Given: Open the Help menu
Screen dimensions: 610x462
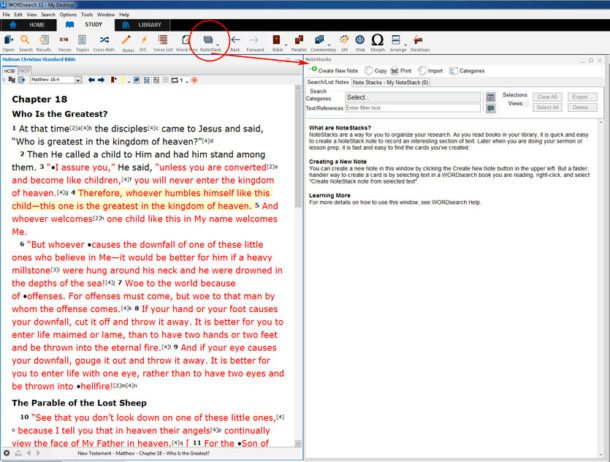Looking at the screenshot, I should 124,14.
